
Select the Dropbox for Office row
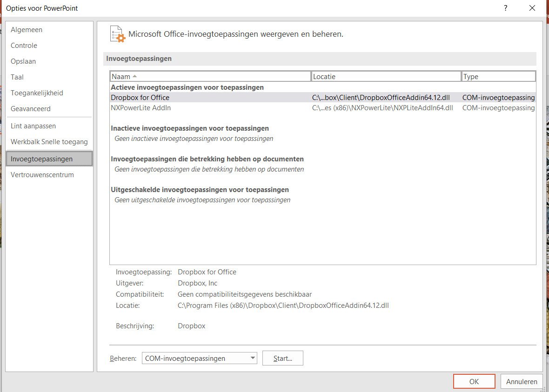[x=322, y=98]
